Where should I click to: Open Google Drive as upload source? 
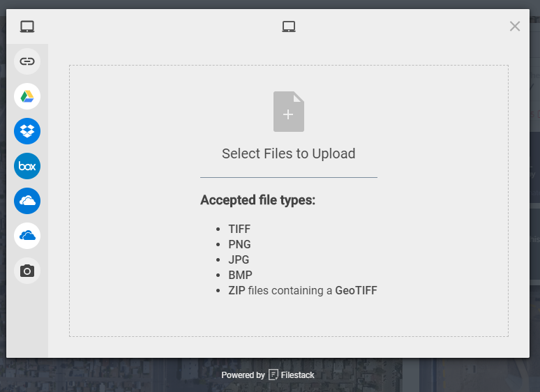[x=27, y=96]
